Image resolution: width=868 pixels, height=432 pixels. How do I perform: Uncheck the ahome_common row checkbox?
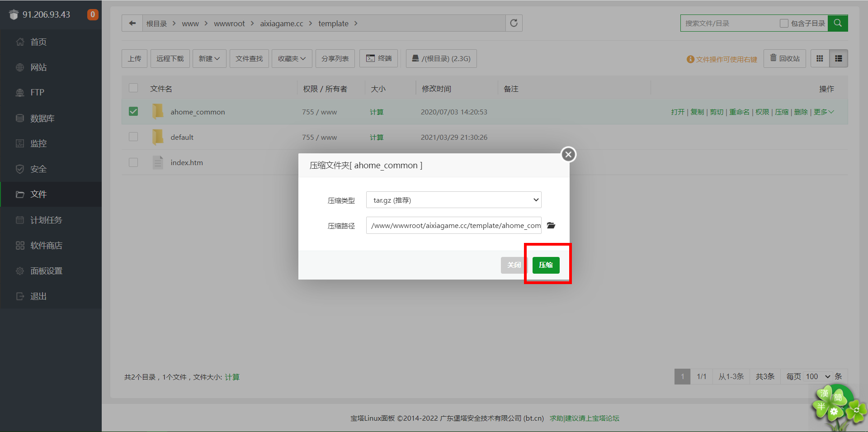133,111
